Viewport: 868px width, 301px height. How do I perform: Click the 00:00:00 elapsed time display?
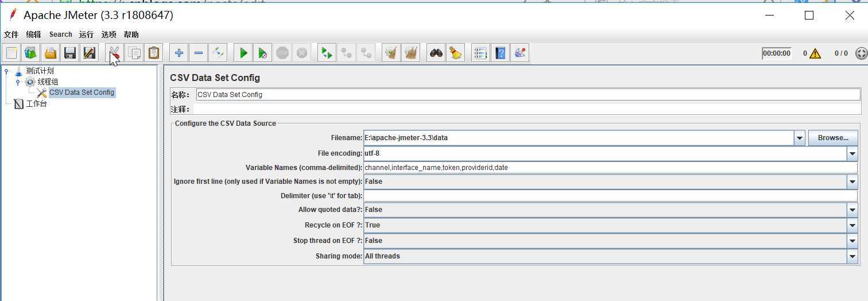(777, 53)
